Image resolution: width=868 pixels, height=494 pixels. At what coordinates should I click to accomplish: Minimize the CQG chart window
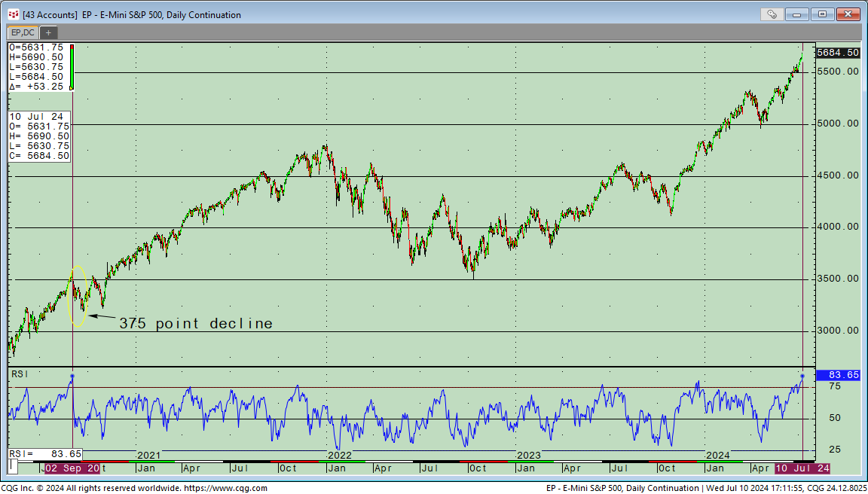click(798, 15)
